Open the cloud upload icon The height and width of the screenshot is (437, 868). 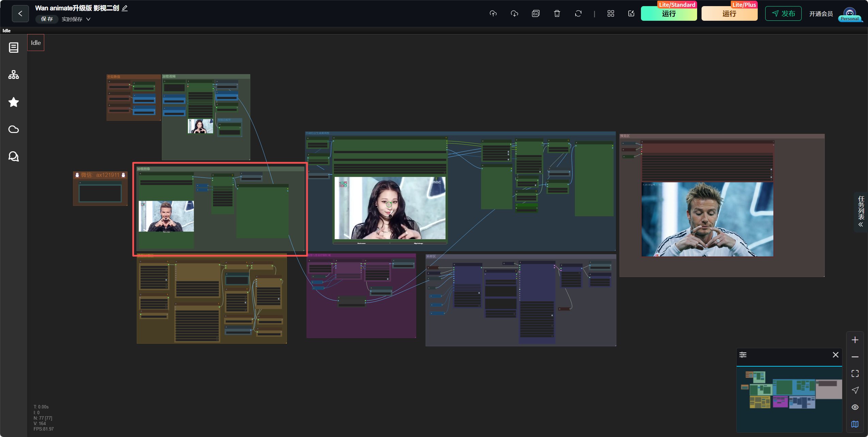[x=493, y=14]
